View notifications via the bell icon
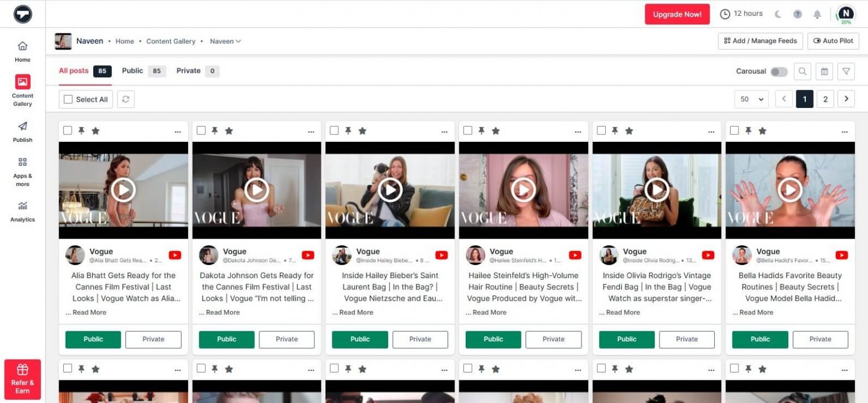The image size is (868, 403). click(x=817, y=13)
